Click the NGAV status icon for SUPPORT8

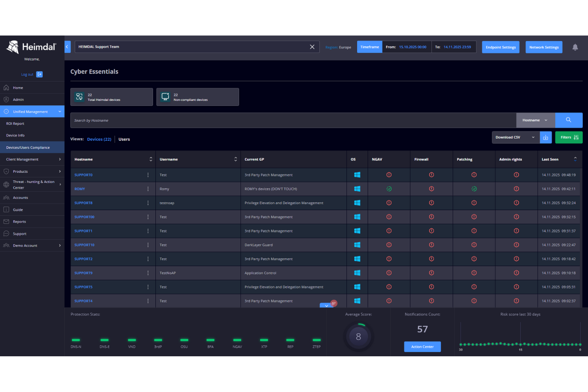[x=389, y=203]
